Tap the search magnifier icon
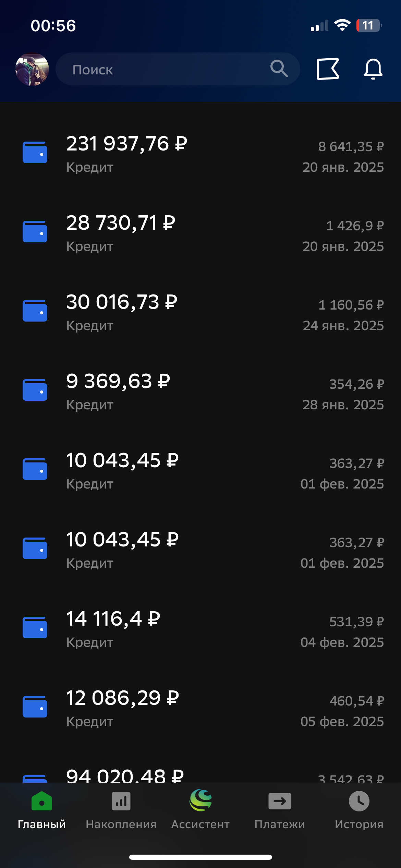The image size is (401, 868). pyautogui.click(x=279, y=69)
